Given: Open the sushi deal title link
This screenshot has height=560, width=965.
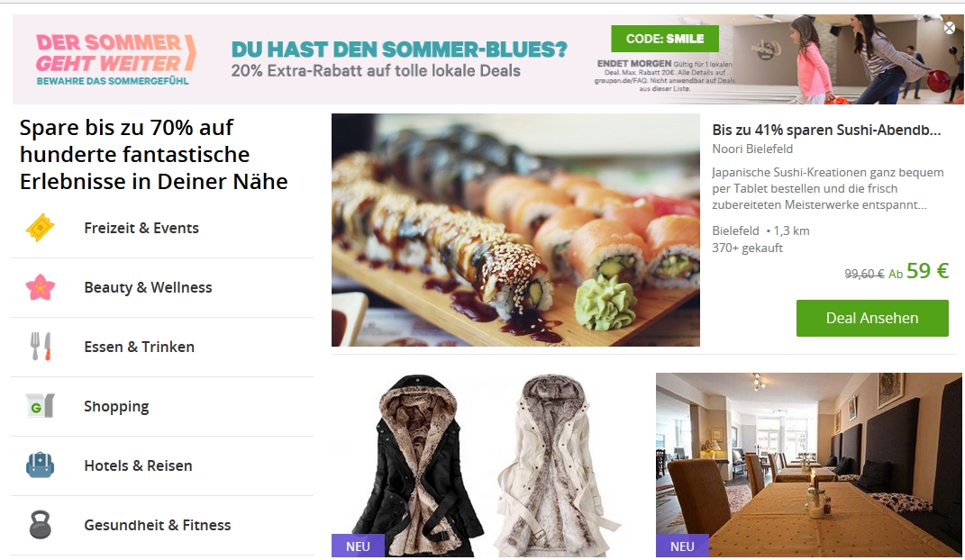Looking at the screenshot, I should [826, 130].
